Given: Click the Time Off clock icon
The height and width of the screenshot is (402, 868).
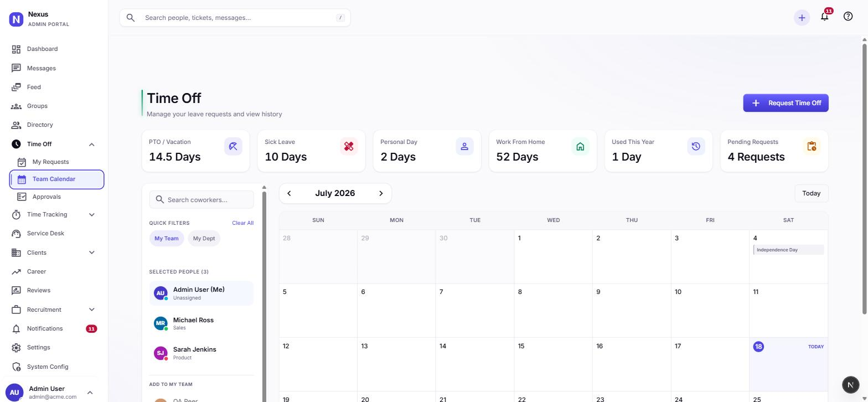Looking at the screenshot, I should [16, 144].
